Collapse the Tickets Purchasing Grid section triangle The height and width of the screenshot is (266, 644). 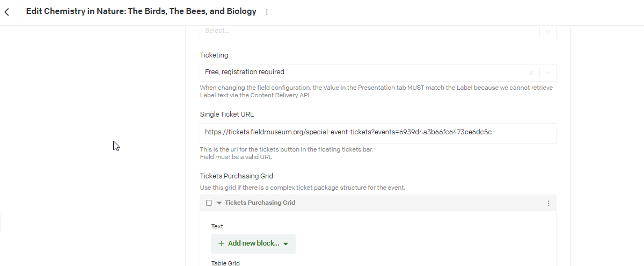pos(219,203)
